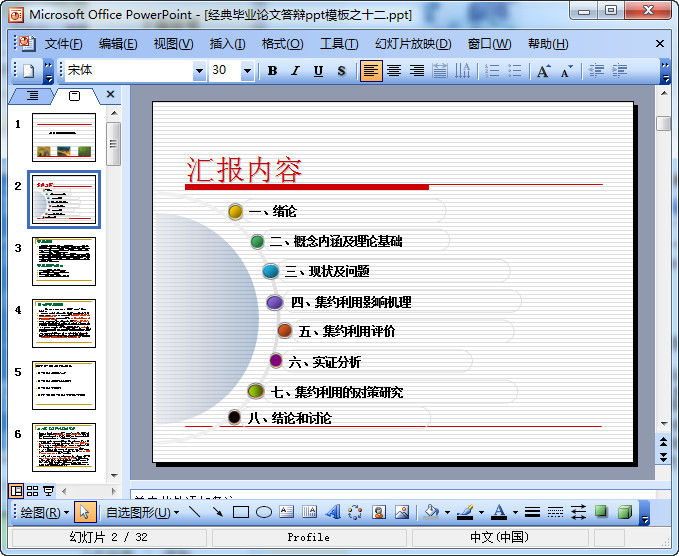Open Font Color dropdown arrow
This screenshot has width=679, height=556.
[515, 513]
